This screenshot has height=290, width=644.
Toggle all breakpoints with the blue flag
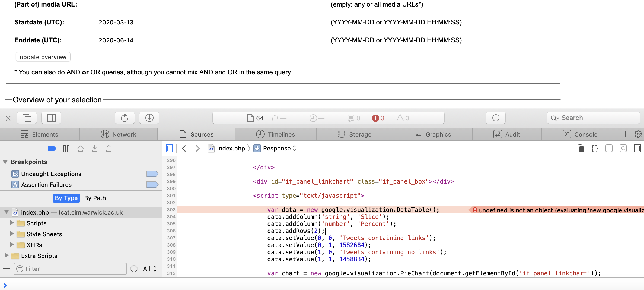pyautogui.click(x=52, y=148)
